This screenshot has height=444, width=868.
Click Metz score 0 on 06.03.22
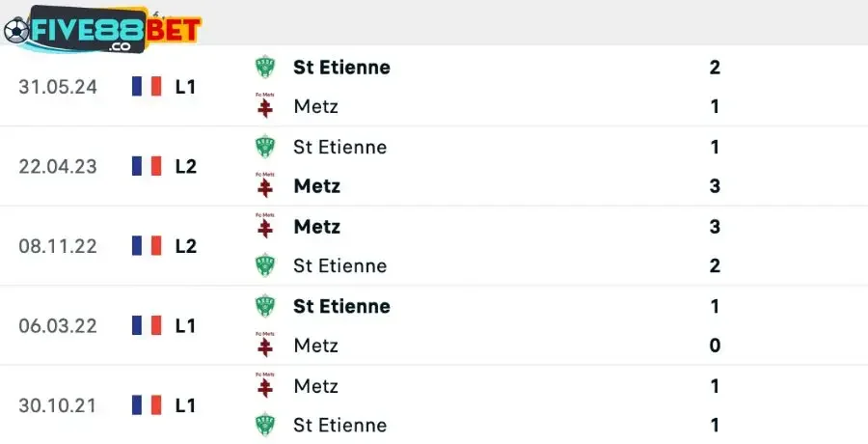(715, 346)
